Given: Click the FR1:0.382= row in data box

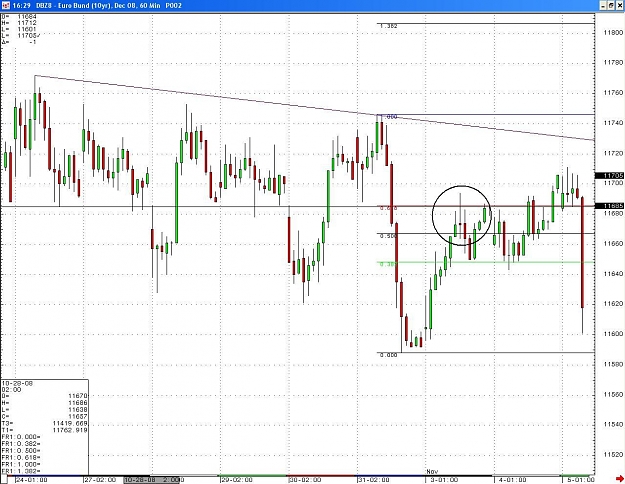Looking at the screenshot, I should tap(21, 444).
